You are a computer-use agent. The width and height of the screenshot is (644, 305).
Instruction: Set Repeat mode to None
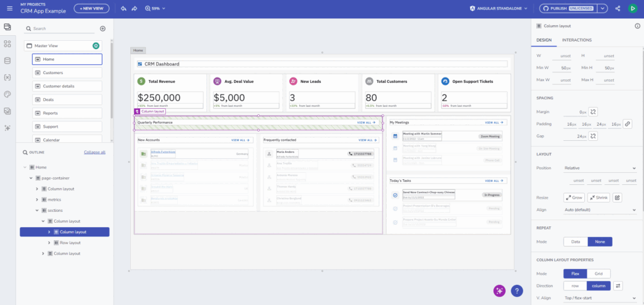[x=600, y=241]
